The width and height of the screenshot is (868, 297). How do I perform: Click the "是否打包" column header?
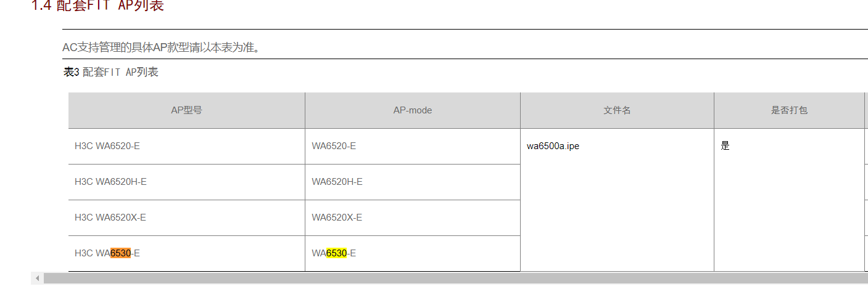point(789,110)
